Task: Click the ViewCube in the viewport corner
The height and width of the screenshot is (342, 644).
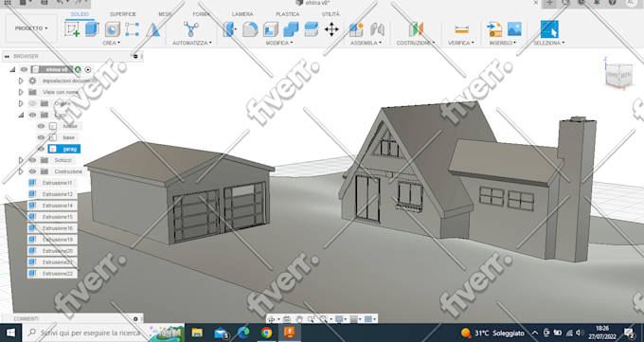Action: click(619, 75)
